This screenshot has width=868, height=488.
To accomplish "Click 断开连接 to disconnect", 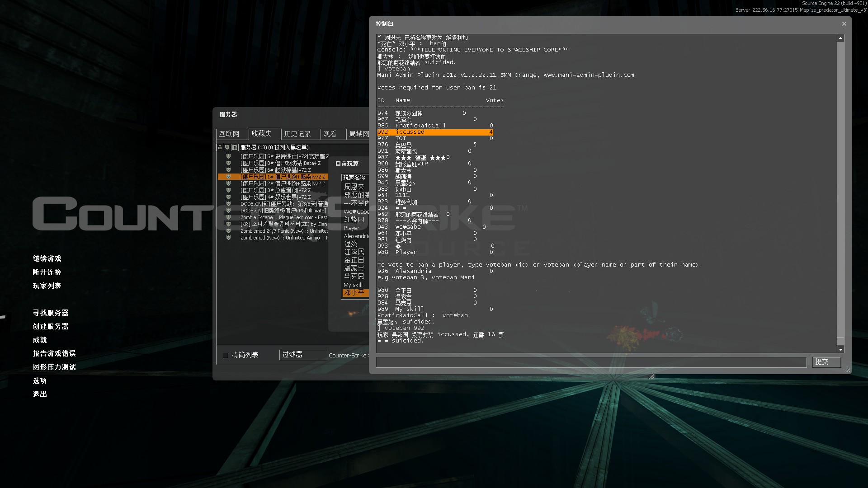I will [47, 272].
